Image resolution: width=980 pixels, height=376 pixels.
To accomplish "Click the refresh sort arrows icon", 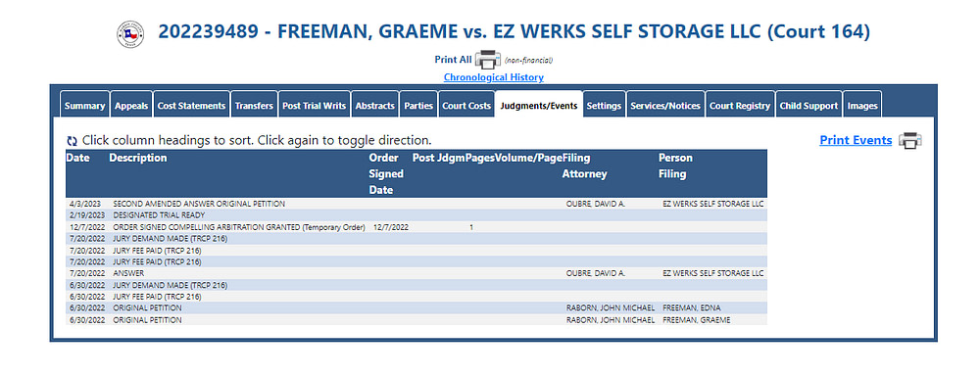I will 72,141.
